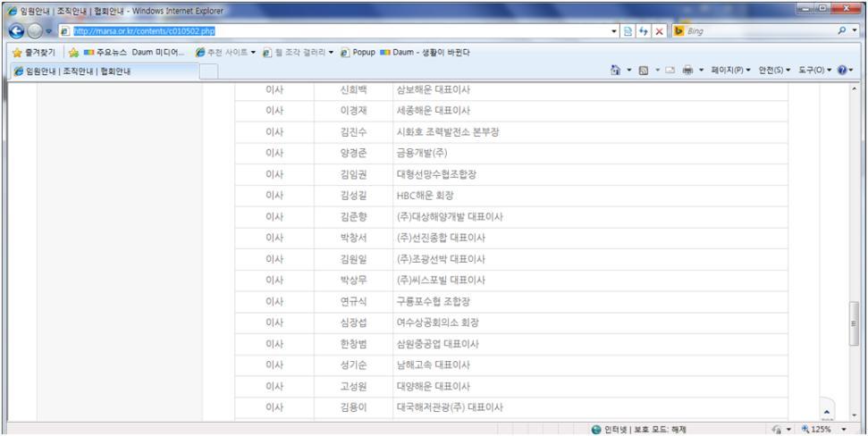Click the Print printer icon
This screenshot has width=868, height=436.
point(687,71)
